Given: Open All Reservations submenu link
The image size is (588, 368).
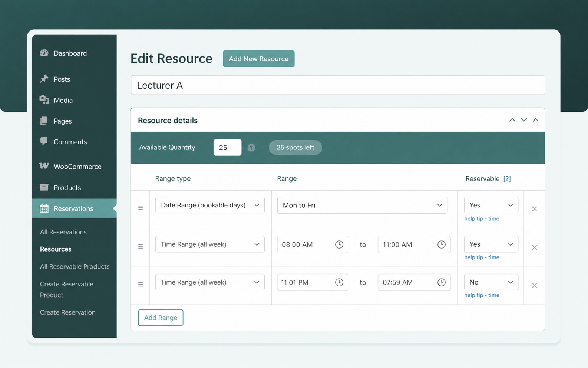Looking at the screenshot, I should coord(63,232).
